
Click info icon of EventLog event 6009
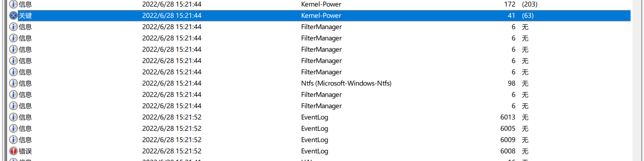[13, 140]
